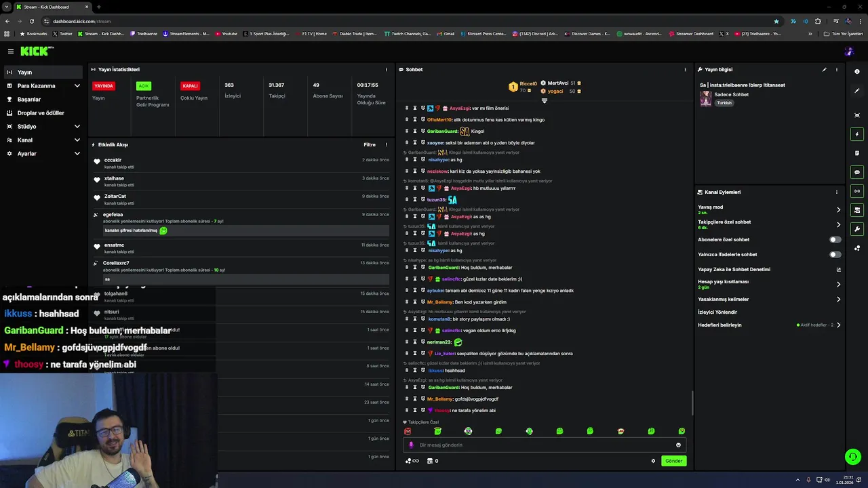Click the Turkish language tag
Viewport: 868px width, 488px height.
click(x=724, y=103)
